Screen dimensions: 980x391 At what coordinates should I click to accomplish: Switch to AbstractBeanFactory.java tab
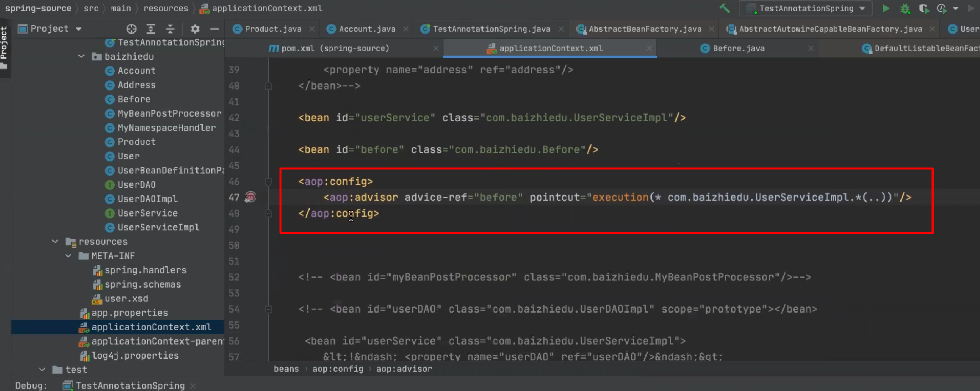[x=644, y=29]
